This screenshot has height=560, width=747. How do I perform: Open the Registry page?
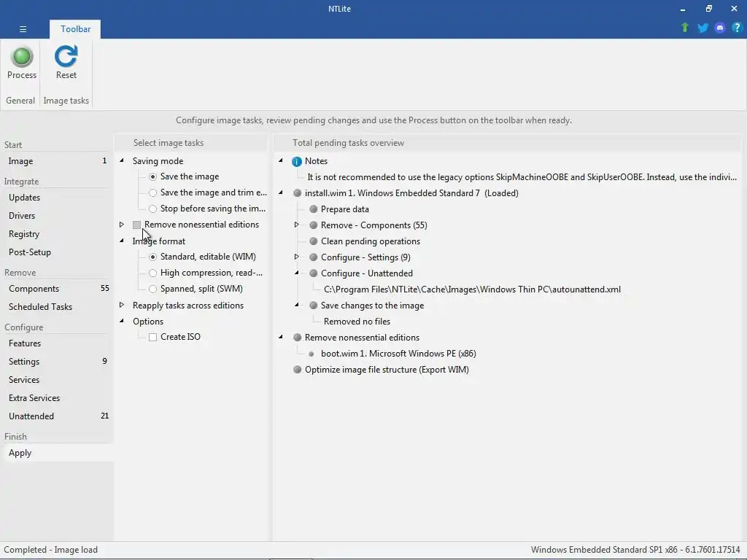[x=57, y=234]
